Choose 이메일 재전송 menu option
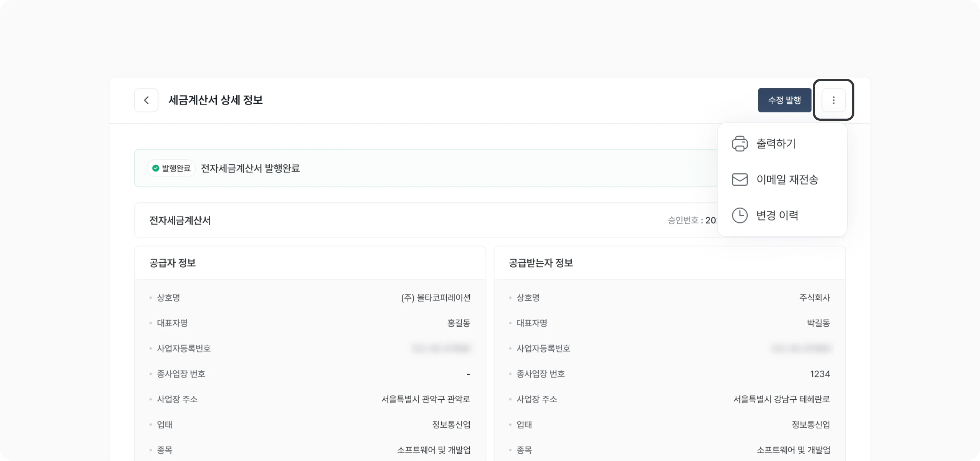 (782, 180)
